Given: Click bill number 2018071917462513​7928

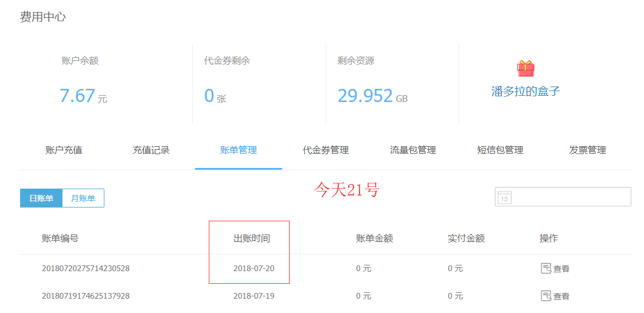Looking at the screenshot, I should (85, 296).
